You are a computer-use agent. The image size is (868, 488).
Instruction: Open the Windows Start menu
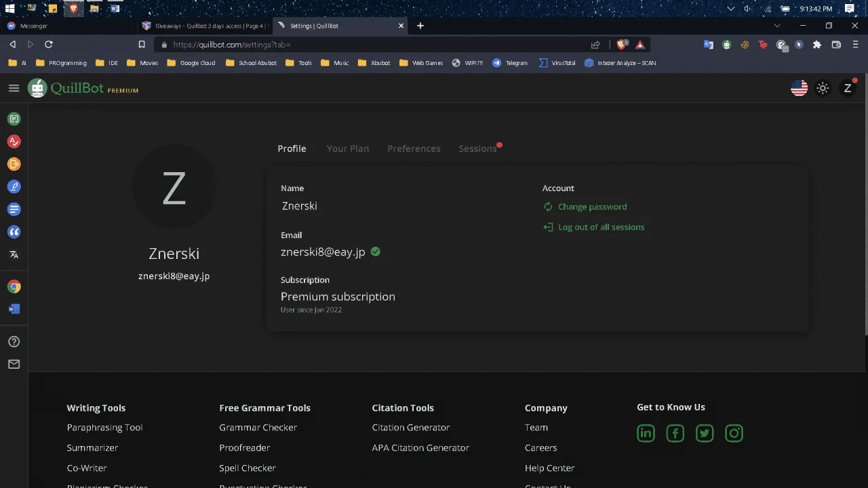[9, 8]
